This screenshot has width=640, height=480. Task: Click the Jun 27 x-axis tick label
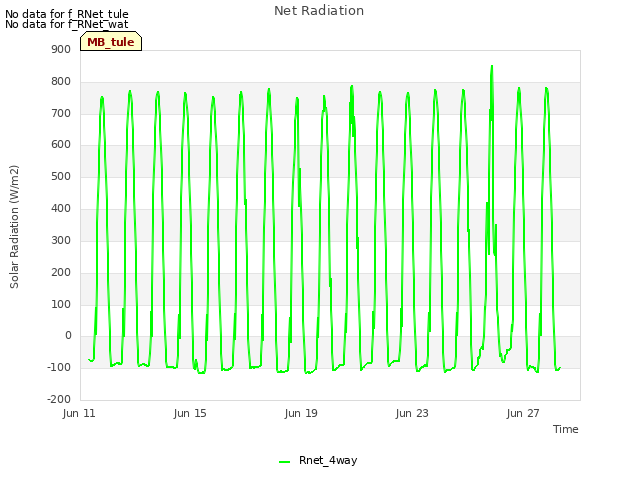point(523,413)
